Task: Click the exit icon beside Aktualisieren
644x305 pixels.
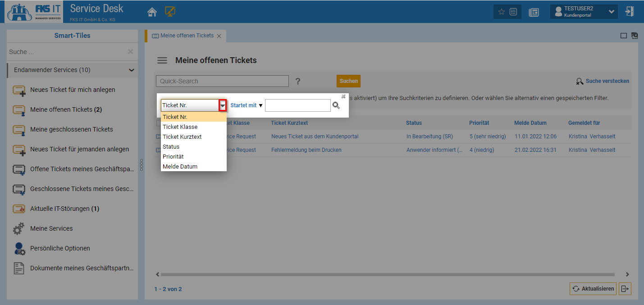Action: 625,289
